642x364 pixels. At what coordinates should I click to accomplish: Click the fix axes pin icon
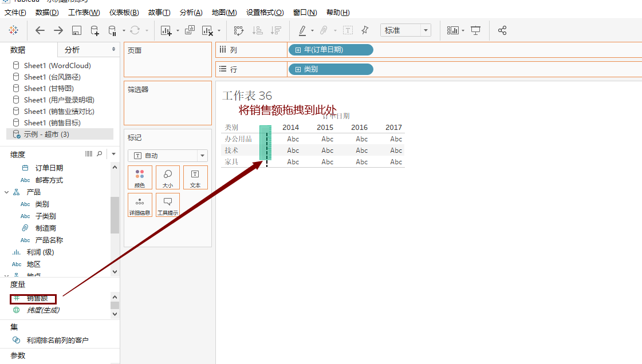click(x=365, y=30)
